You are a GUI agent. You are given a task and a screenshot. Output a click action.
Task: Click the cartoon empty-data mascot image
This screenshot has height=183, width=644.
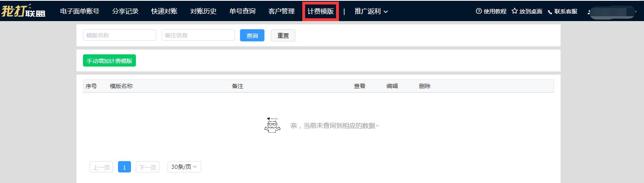pyautogui.click(x=272, y=125)
